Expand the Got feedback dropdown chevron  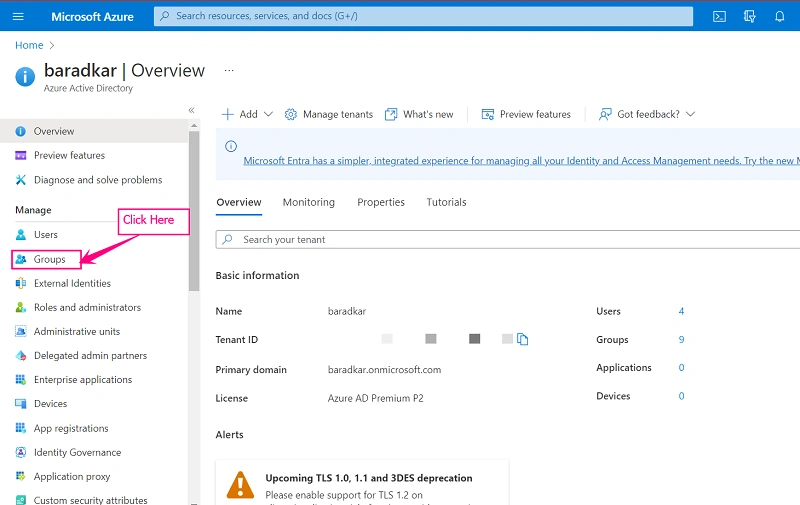[690, 114]
